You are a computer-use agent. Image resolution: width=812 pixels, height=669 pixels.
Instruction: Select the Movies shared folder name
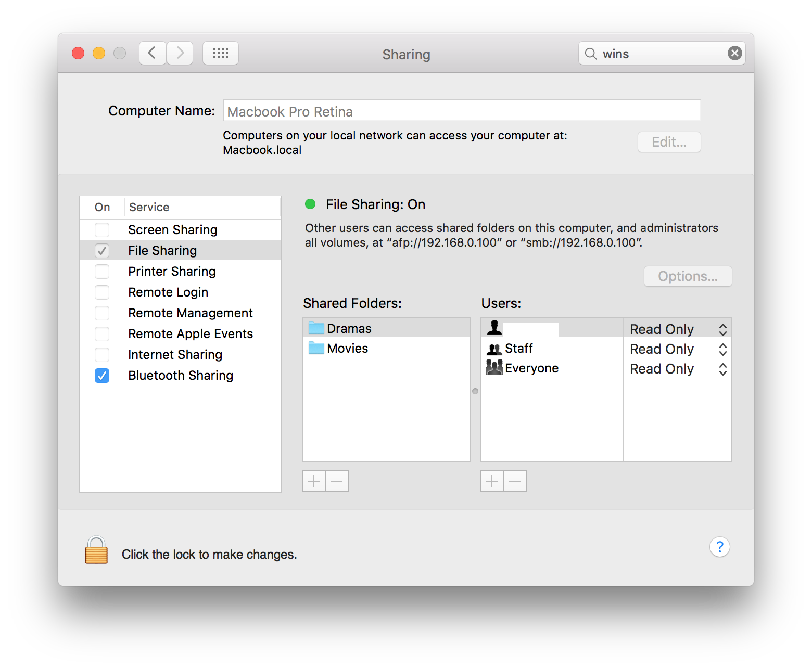tap(348, 348)
